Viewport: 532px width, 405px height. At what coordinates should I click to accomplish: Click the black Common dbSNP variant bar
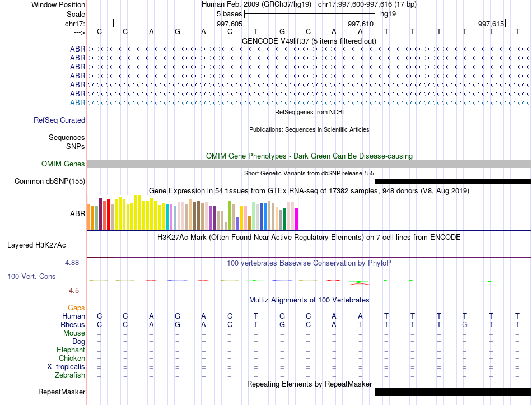[x=453, y=181]
